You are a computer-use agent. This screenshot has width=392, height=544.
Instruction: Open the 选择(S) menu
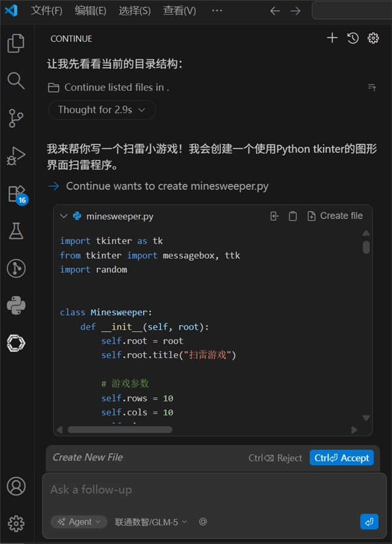coord(134,11)
